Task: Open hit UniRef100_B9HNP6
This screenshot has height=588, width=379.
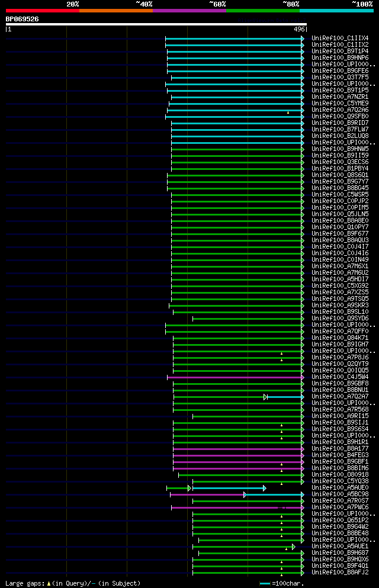Action: [340, 58]
